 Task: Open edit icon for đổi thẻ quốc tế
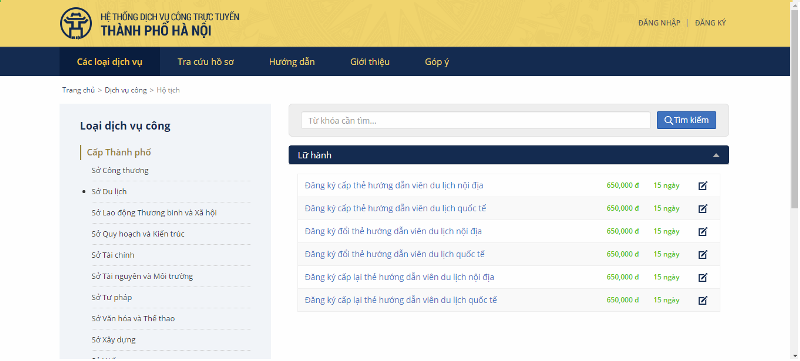(703, 254)
